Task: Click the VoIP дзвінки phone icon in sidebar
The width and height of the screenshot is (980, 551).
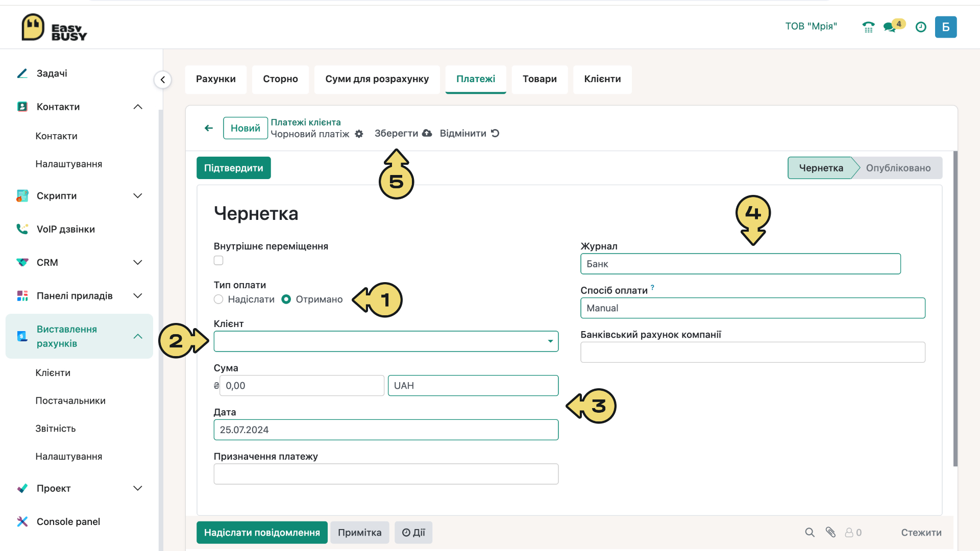Action: pos(22,229)
